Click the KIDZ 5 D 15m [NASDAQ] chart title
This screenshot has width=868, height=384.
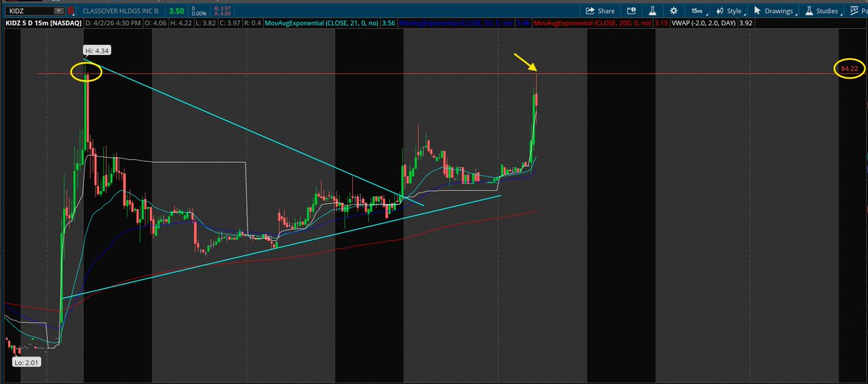[x=43, y=24]
